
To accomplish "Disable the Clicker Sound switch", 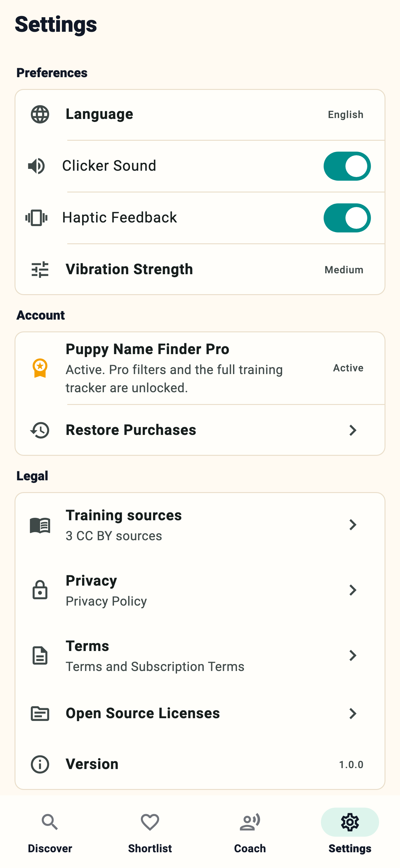I will tap(347, 166).
